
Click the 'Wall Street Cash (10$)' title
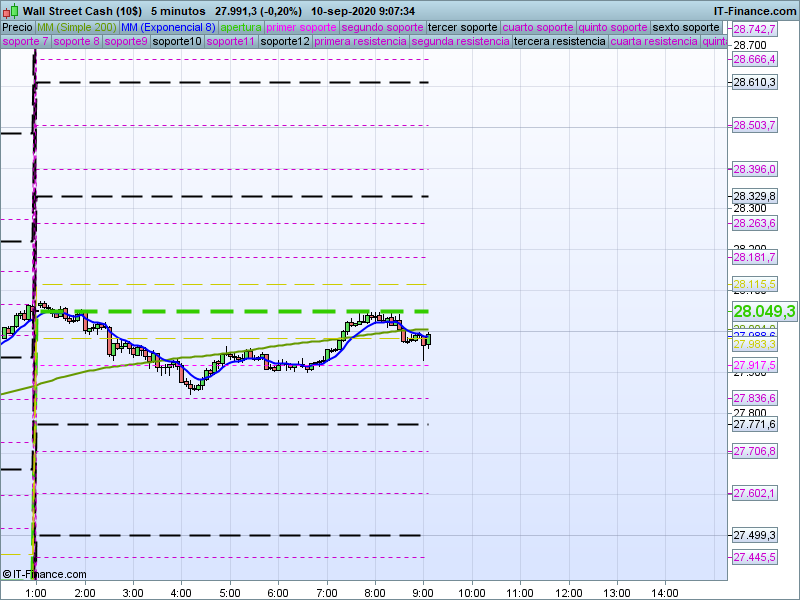(x=82, y=10)
